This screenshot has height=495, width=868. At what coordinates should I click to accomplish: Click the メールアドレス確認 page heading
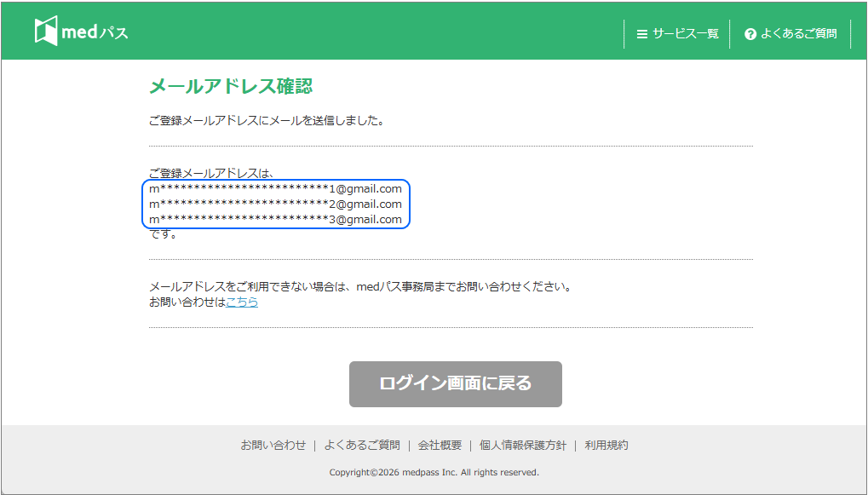[x=231, y=86]
